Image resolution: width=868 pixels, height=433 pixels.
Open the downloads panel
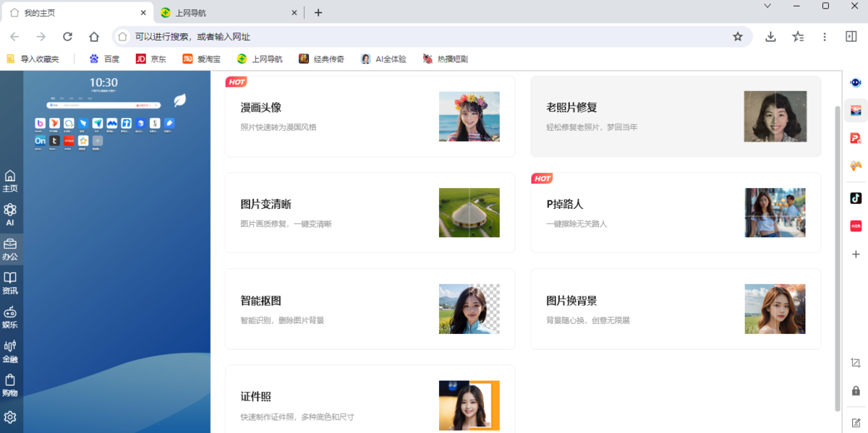click(771, 37)
